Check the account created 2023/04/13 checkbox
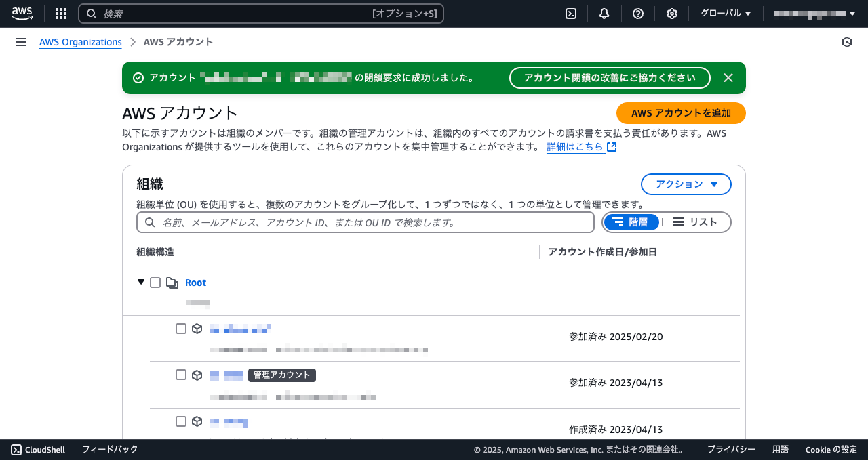This screenshot has height=460, width=868. click(181, 421)
